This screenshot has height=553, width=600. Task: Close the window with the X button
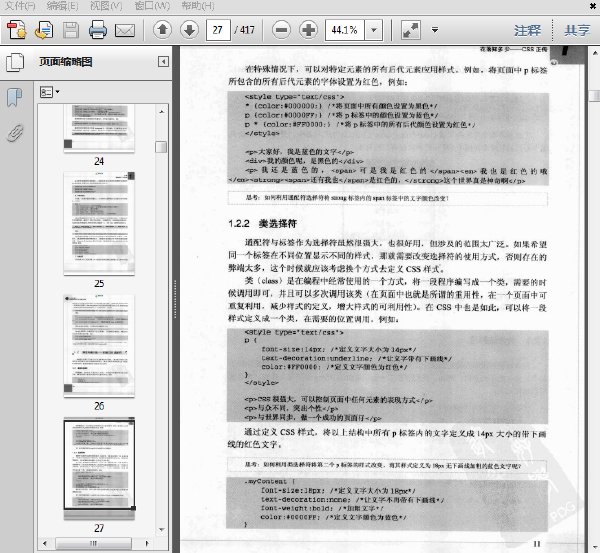point(592,5)
